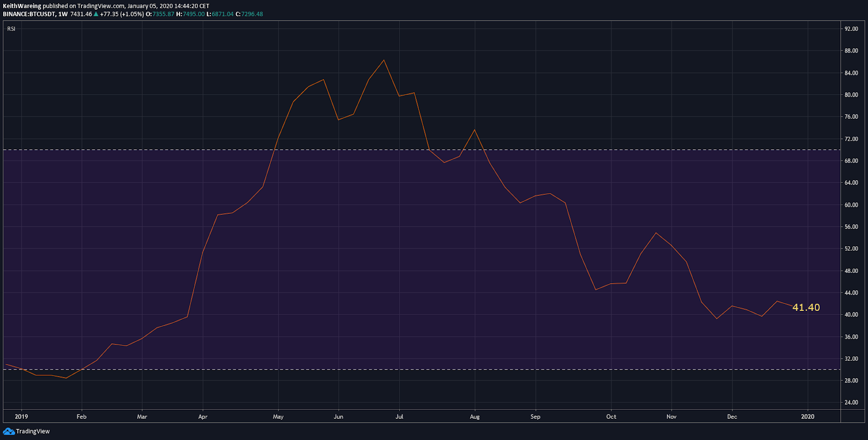868x440 pixels.
Task: Click the 52.00 price axis label
Action: click(x=851, y=248)
